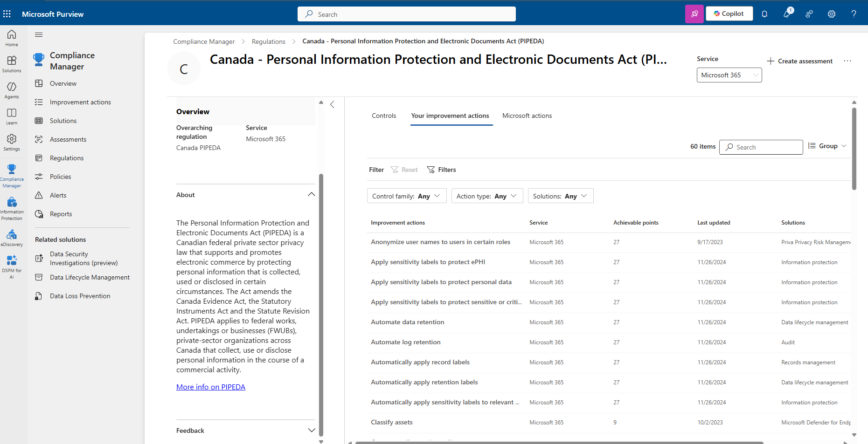Go to Home in left rail

pyautogui.click(x=12, y=38)
